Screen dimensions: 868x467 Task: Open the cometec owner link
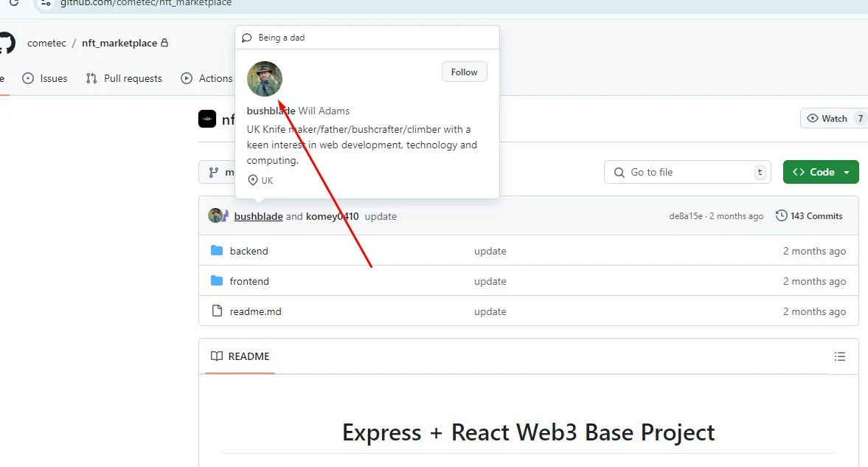(x=46, y=44)
